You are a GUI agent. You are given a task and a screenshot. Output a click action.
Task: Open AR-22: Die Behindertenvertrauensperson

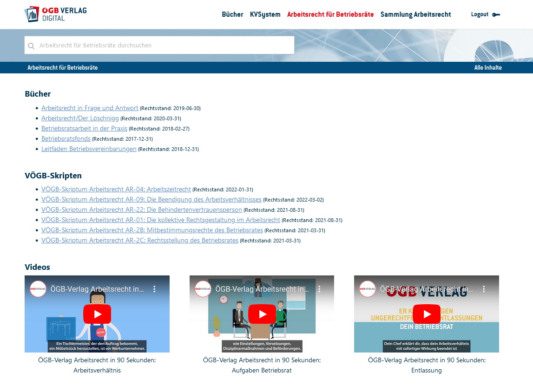point(142,209)
